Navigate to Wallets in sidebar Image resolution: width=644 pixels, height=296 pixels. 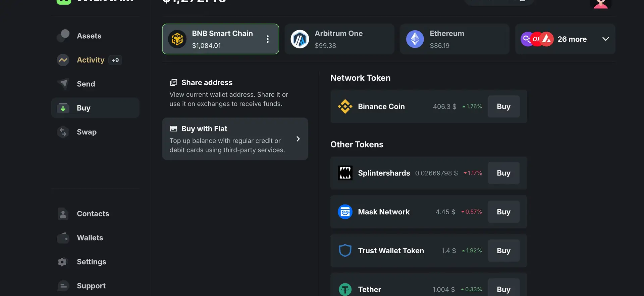(90, 238)
